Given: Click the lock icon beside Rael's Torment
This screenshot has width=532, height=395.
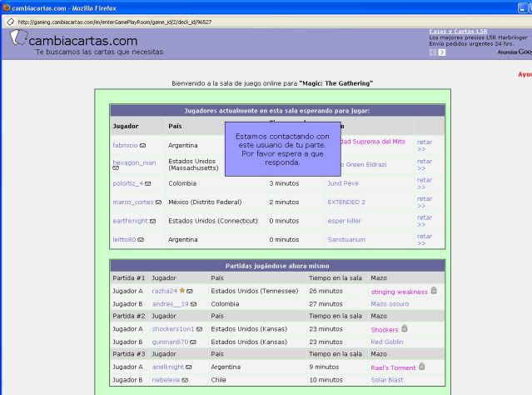Looking at the screenshot, I should 421,367.
